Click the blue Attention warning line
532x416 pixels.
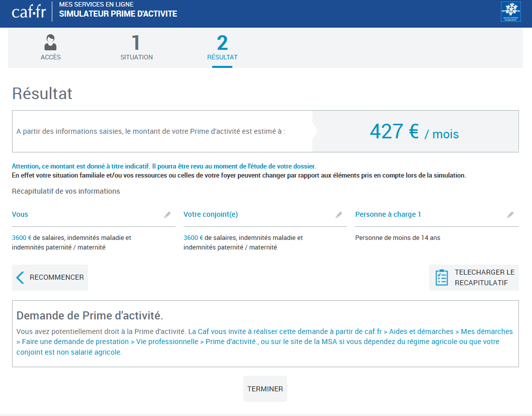click(x=164, y=167)
